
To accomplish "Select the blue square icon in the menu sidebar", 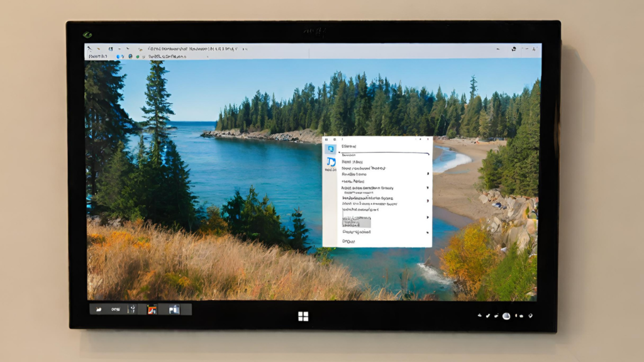I will pos(330,150).
